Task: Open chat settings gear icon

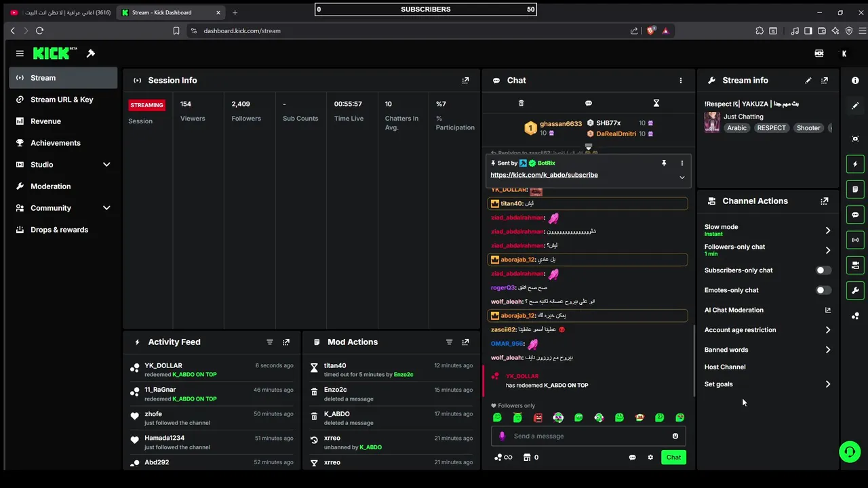Action: [x=650, y=457]
